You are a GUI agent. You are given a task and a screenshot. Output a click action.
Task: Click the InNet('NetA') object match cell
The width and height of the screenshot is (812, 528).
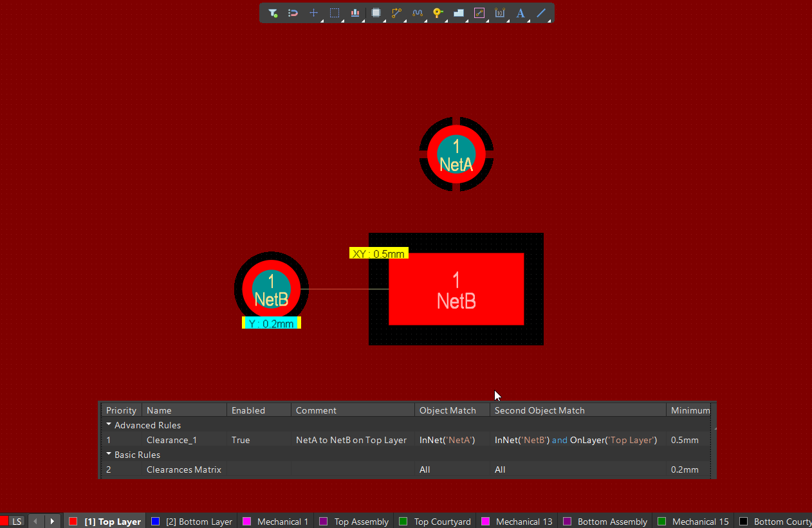(x=447, y=440)
